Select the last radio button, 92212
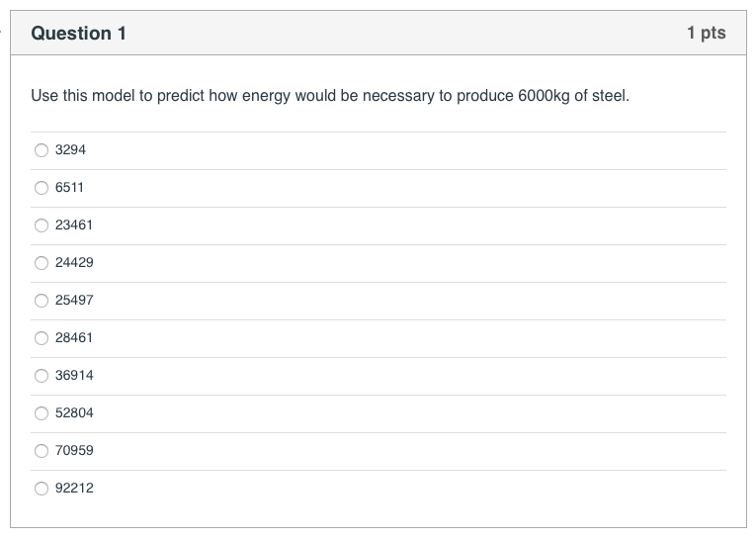This screenshot has height=540, width=756. pyautogui.click(x=42, y=489)
